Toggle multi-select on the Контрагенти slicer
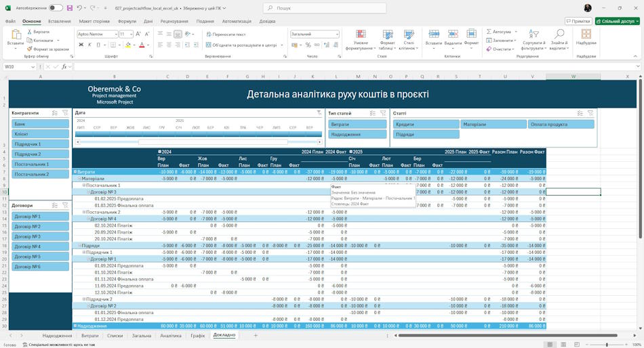This screenshot has width=644, height=348. tap(55, 113)
